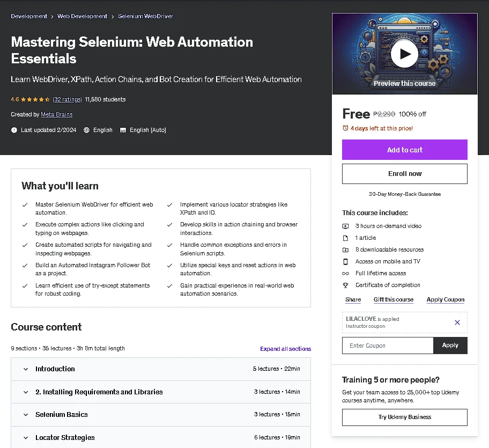The image size is (489, 448).
Task: Click the course title heading
Action: point(132,50)
